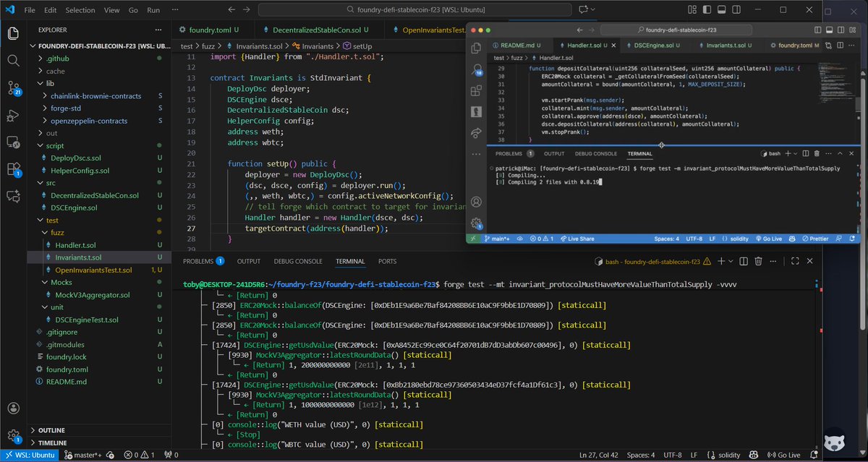Collapse the fuzz folder
Image resolution: width=868 pixels, height=462 pixels.
coord(100,232)
